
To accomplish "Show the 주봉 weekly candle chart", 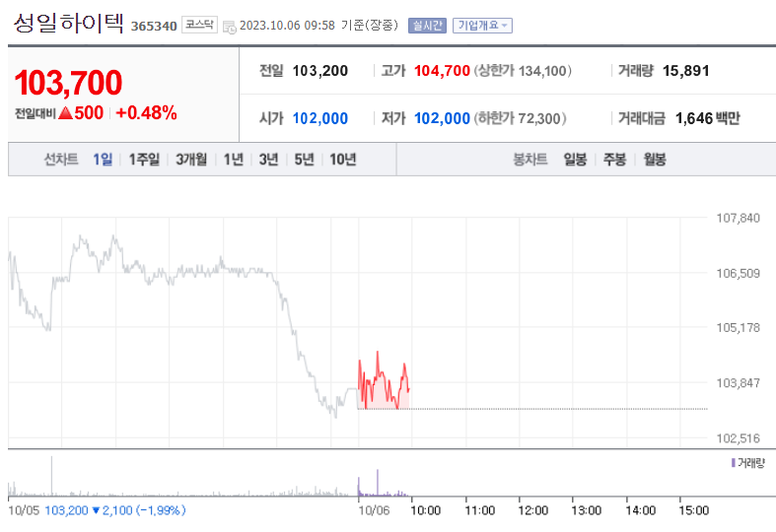I will point(614,160).
